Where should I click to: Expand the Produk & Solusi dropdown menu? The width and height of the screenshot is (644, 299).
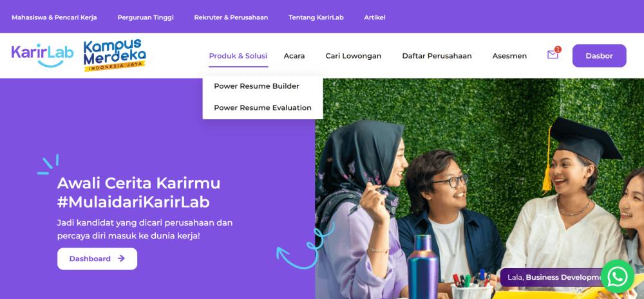[x=238, y=56]
